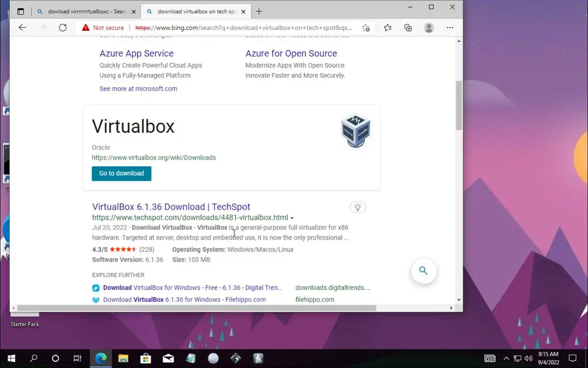Open File Explorer from the taskbar
Image resolution: width=588 pixels, height=368 pixels.
click(123, 358)
